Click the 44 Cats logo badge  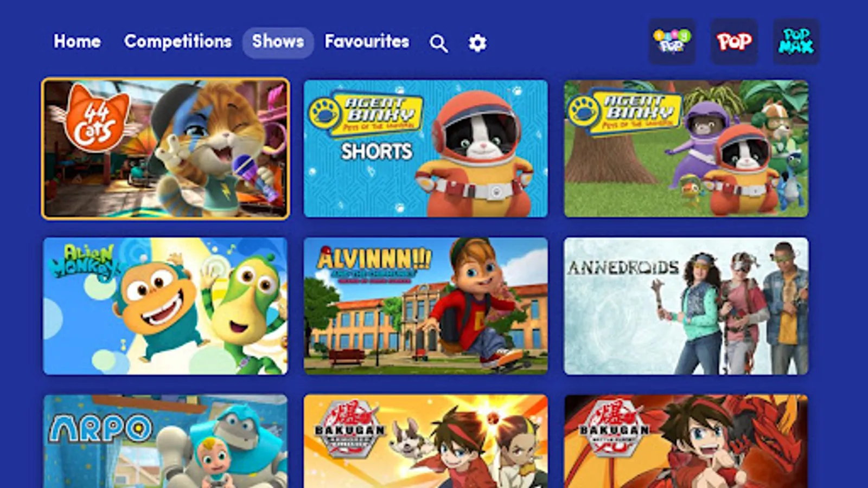pos(93,118)
